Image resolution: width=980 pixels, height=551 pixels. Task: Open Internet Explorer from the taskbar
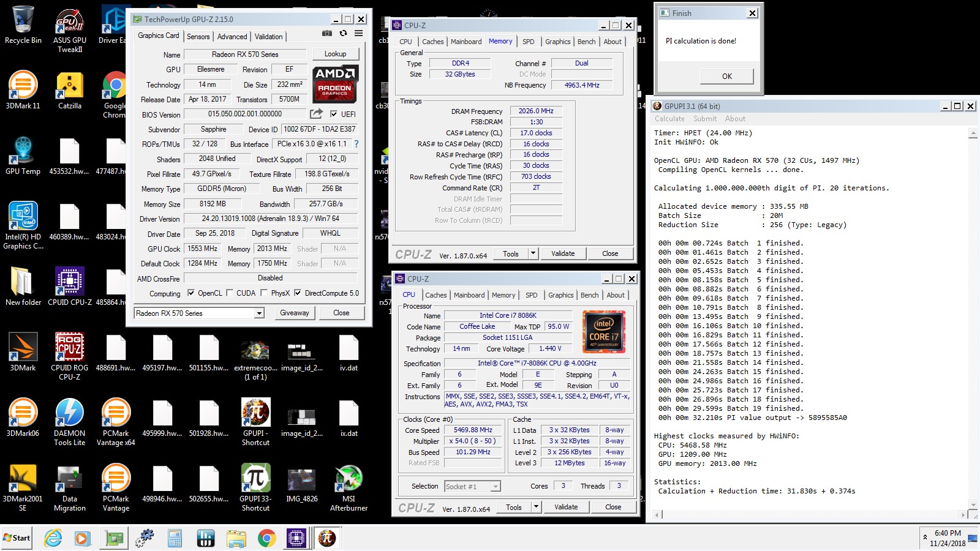coord(53,538)
